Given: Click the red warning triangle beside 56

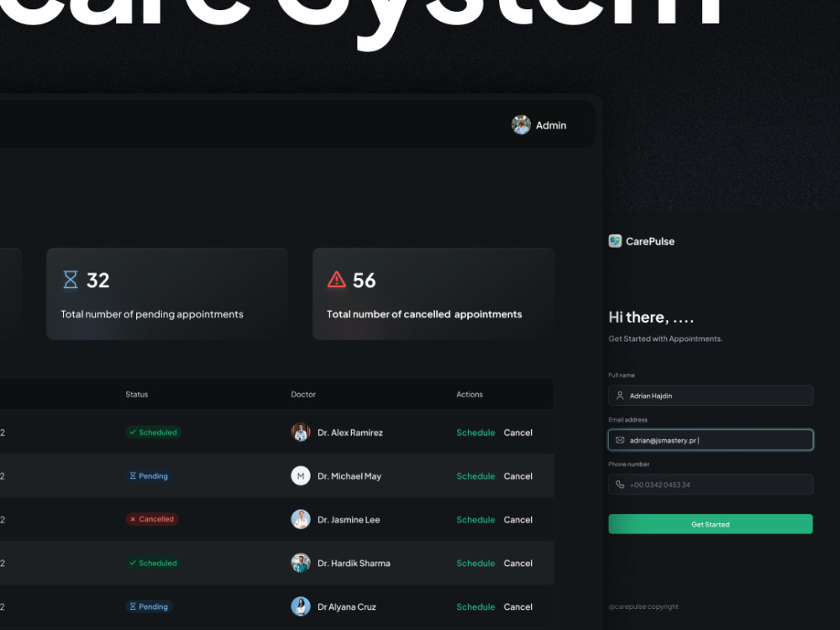Looking at the screenshot, I should [337, 280].
